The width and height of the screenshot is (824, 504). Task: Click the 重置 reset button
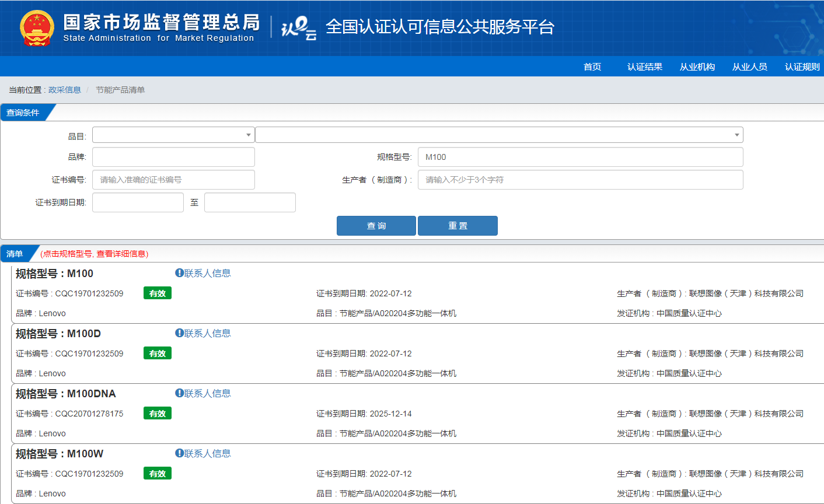click(458, 226)
